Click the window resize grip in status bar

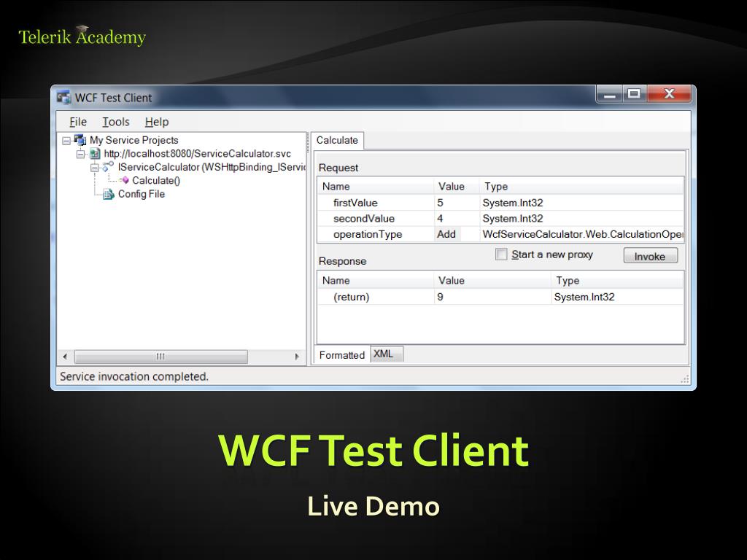point(685,379)
